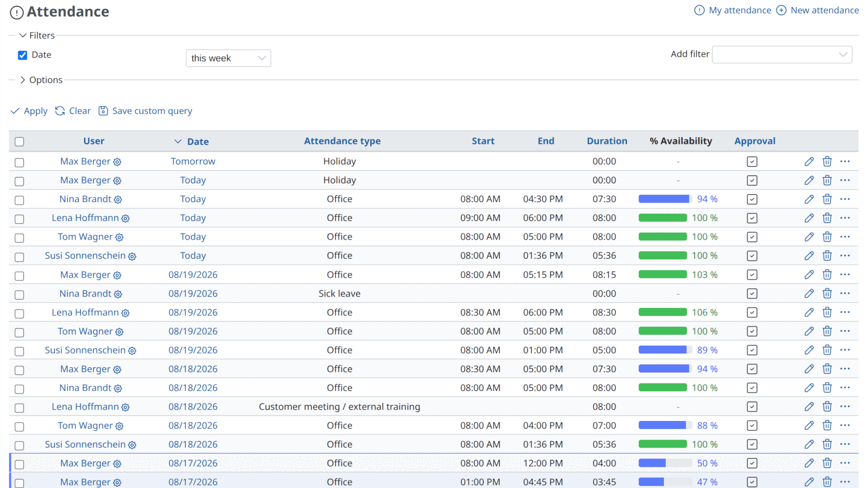Delete Susi Sonnenschein's 08/19/2026 attendance
The height and width of the screenshot is (488, 868).
point(827,350)
